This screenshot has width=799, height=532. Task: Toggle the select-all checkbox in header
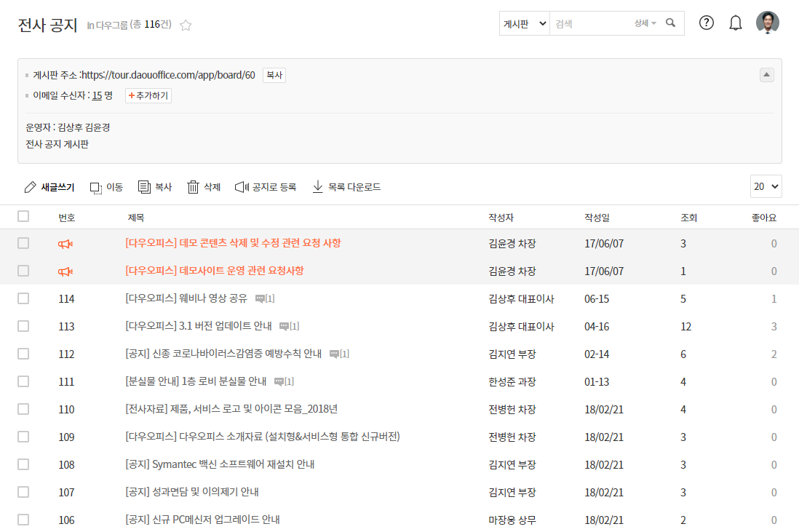pos(23,216)
